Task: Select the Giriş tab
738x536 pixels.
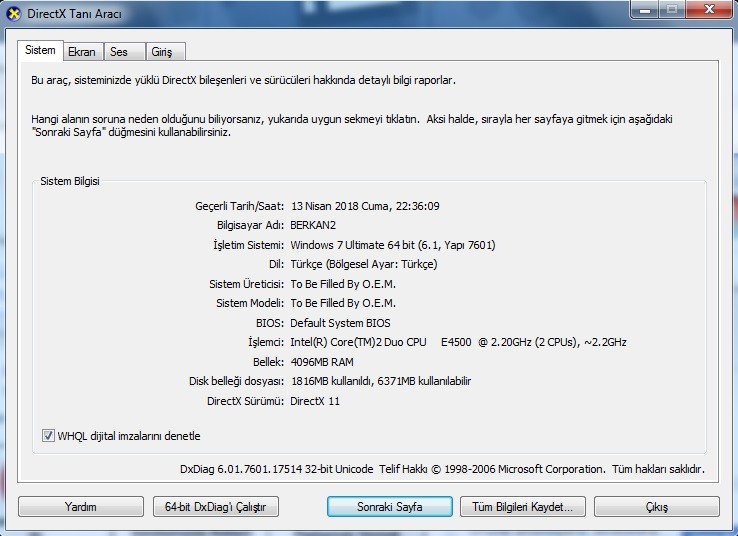Action: pyautogui.click(x=162, y=52)
